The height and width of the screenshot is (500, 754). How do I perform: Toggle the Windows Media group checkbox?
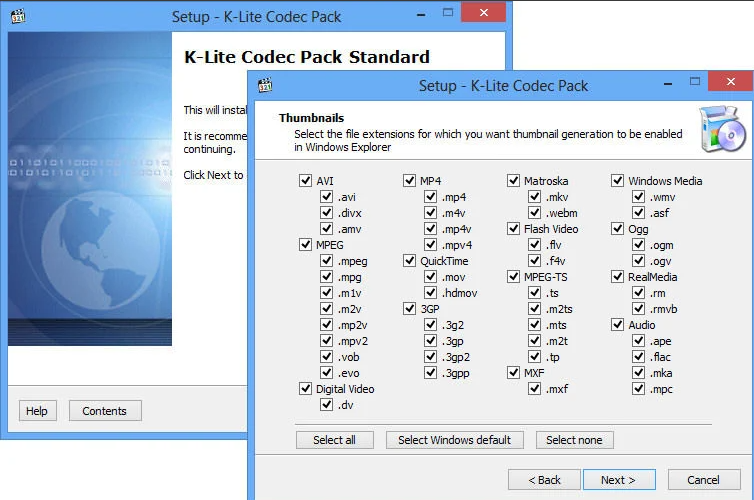point(617,181)
